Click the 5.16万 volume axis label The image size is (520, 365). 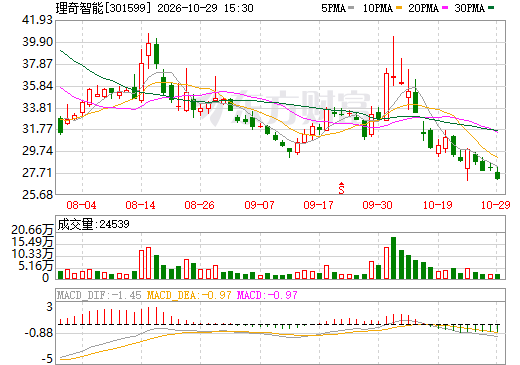tap(35, 266)
